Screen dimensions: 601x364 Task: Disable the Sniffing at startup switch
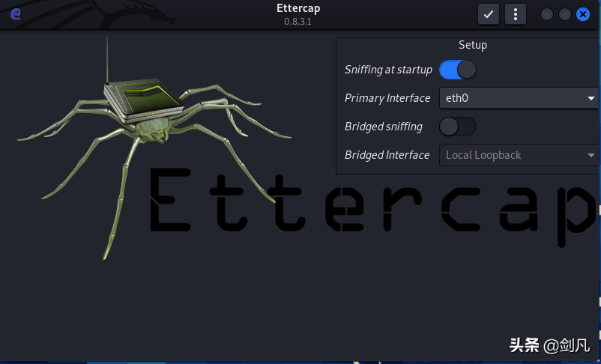pos(458,70)
